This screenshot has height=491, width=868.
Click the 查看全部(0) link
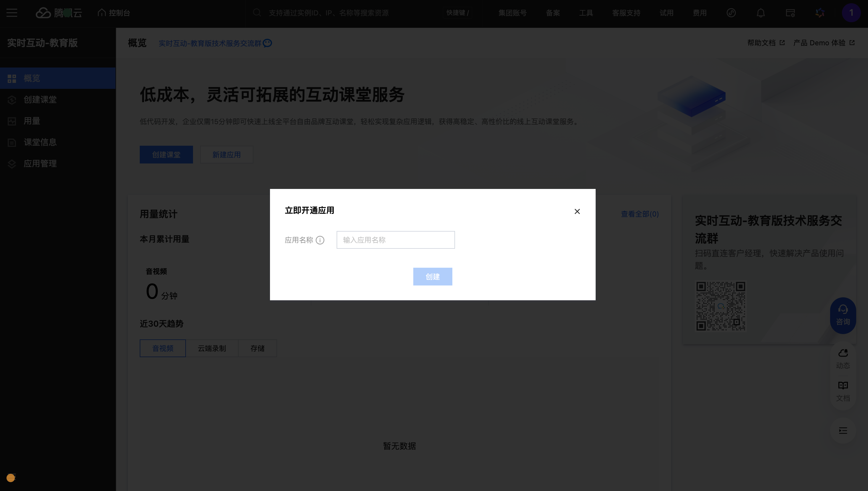point(639,214)
